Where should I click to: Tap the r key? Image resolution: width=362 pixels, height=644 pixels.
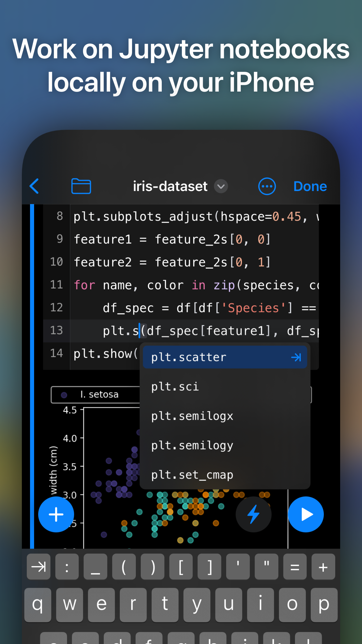[133, 605]
